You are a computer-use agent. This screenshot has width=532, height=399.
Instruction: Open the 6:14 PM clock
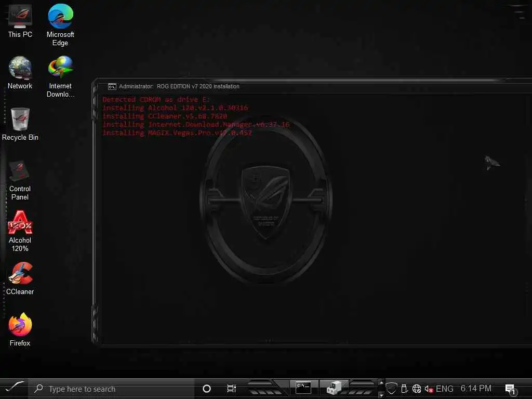[476, 388]
